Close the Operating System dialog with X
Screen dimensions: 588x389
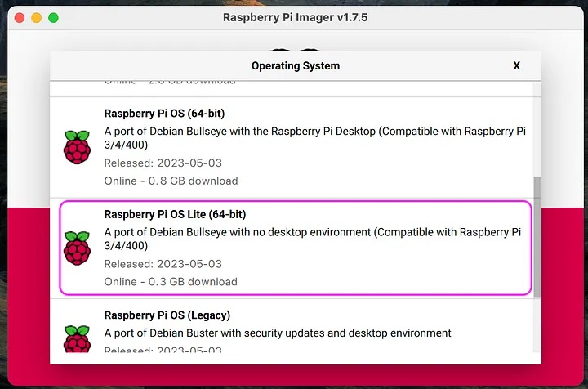coord(516,65)
